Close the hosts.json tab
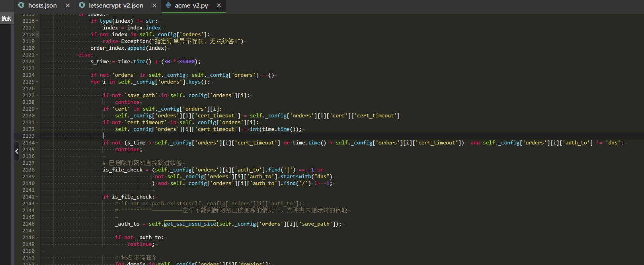Screen dimensions: 644x265 [x=68, y=6]
